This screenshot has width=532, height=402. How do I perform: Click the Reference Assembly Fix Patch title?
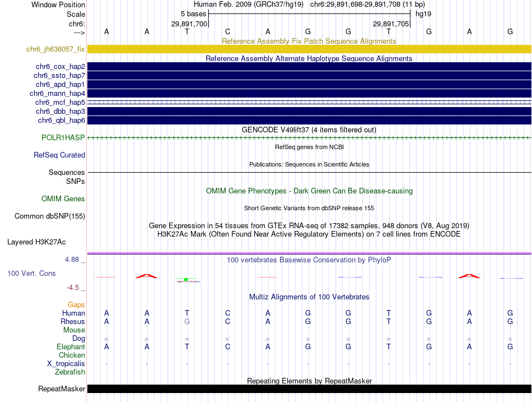pyautogui.click(x=309, y=41)
